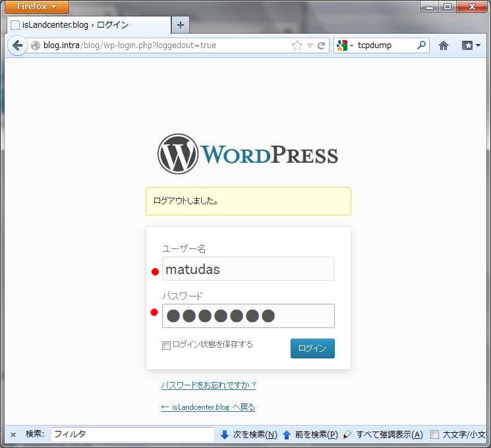This screenshot has width=491, height=448.
Task: Find previous match with 前を検索
Action: 310,435
